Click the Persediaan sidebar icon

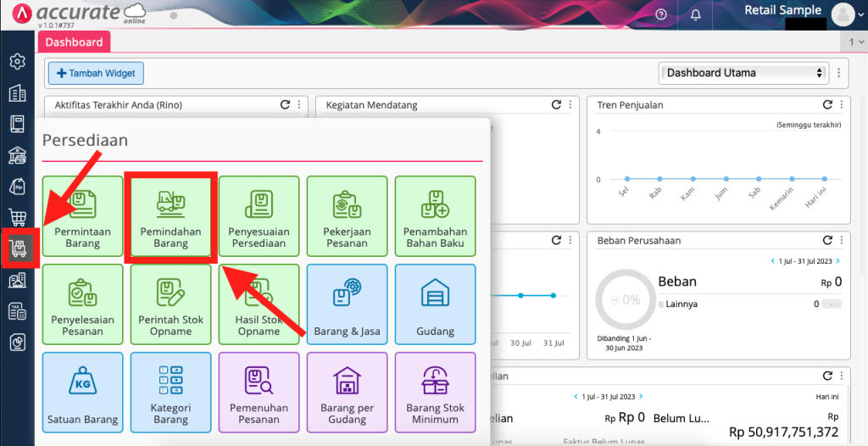coord(17,248)
